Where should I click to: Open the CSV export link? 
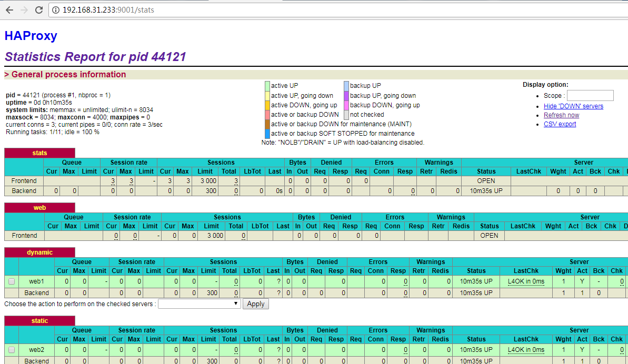(560, 124)
